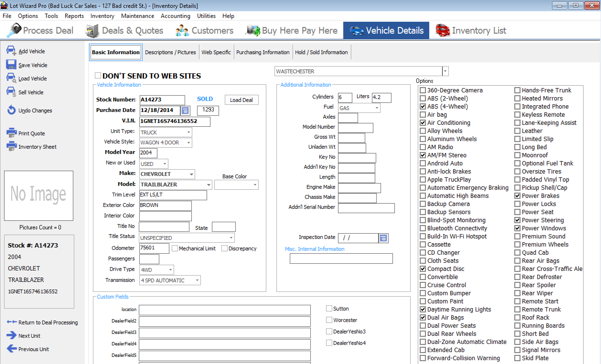Click the Next Unit arrow icon
The height and width of the screenshot is (364, 601).
pos(11,335)
